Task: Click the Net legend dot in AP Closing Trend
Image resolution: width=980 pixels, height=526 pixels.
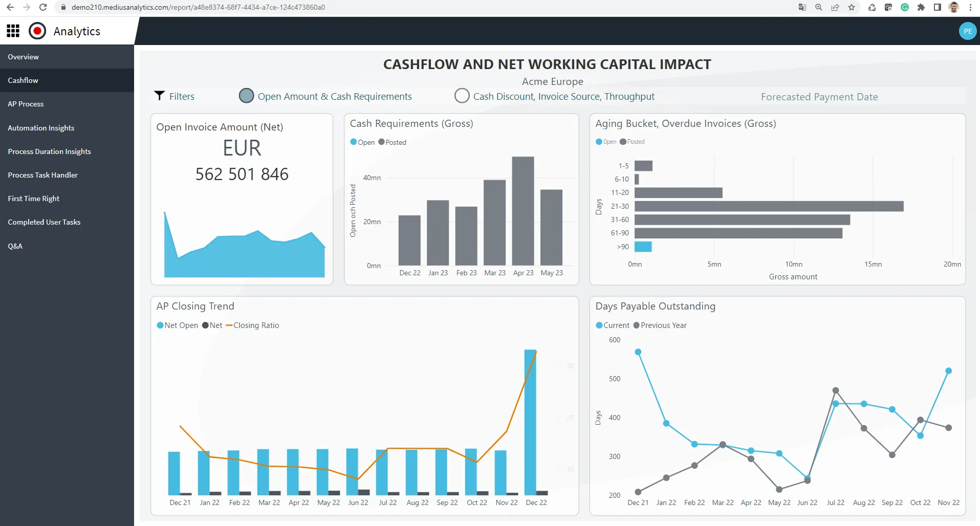Action: click(x=205, y=325)
